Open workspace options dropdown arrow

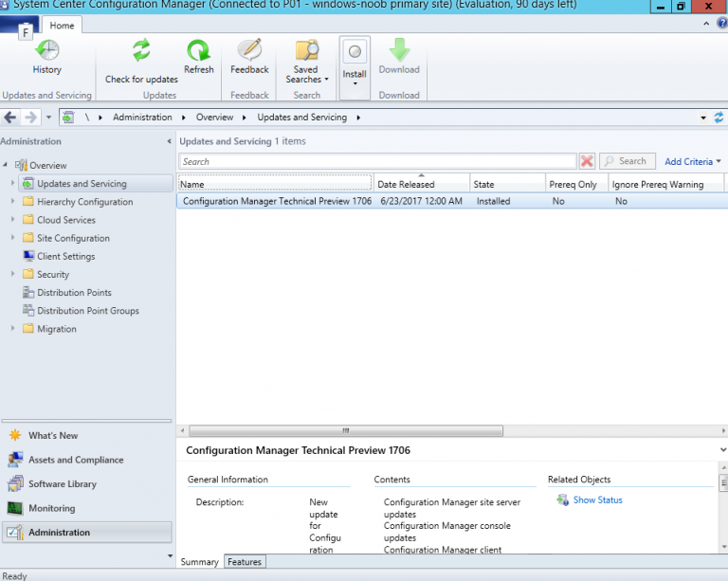pyautogui.click(x=170, y=555)
